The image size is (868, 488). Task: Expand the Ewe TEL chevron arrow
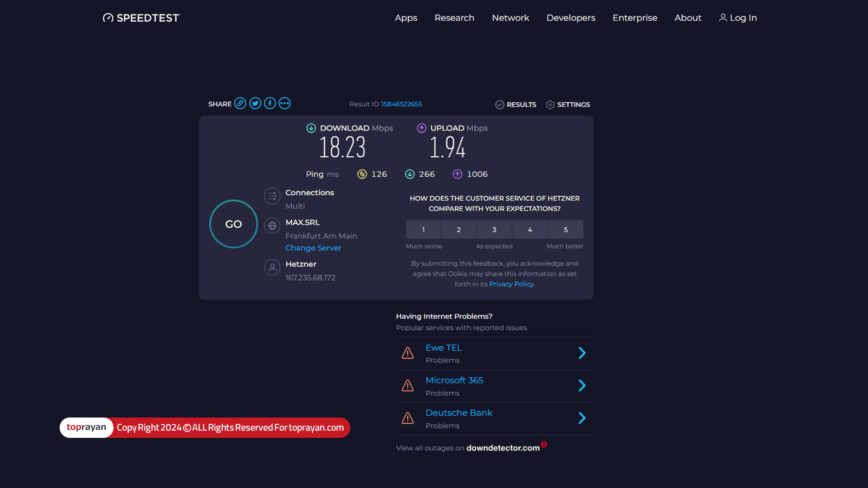582,353
